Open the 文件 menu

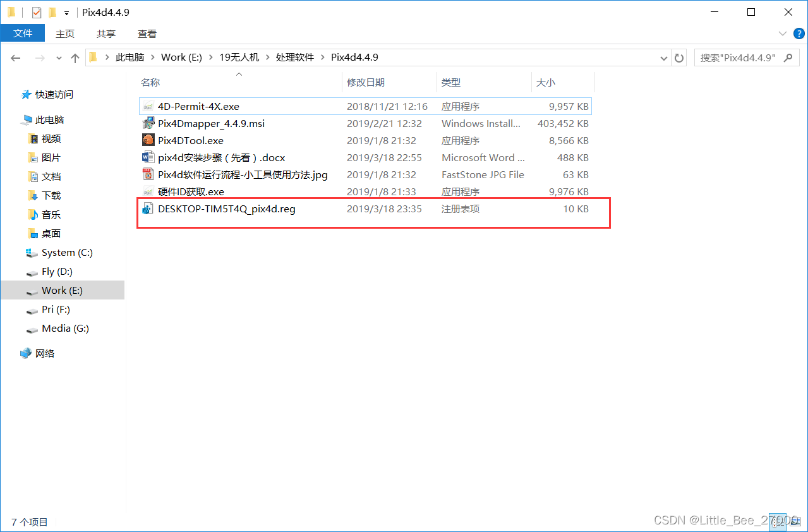23,33
